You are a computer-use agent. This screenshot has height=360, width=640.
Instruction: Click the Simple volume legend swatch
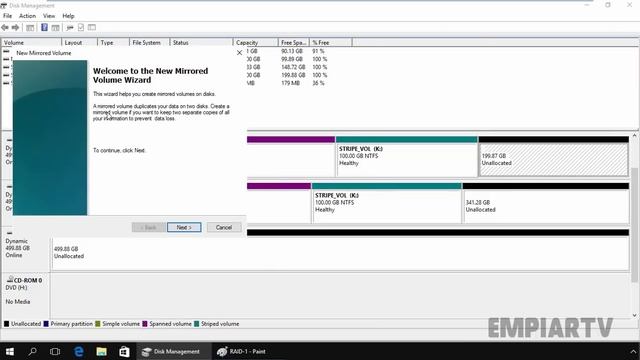tap(98, 324)
